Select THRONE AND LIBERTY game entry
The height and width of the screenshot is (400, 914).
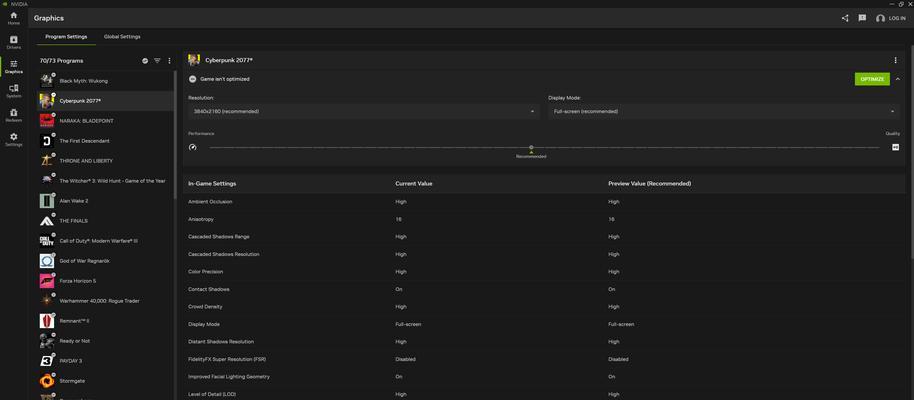[106, 161]
